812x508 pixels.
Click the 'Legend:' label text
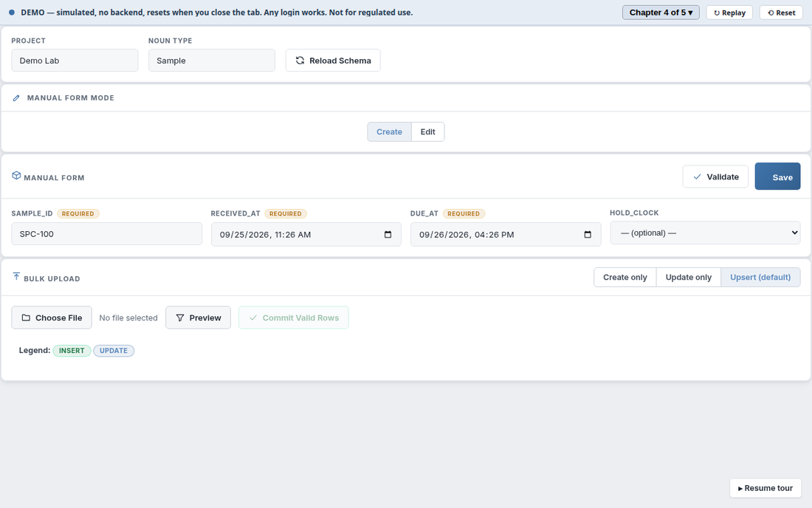pos(34,351)
